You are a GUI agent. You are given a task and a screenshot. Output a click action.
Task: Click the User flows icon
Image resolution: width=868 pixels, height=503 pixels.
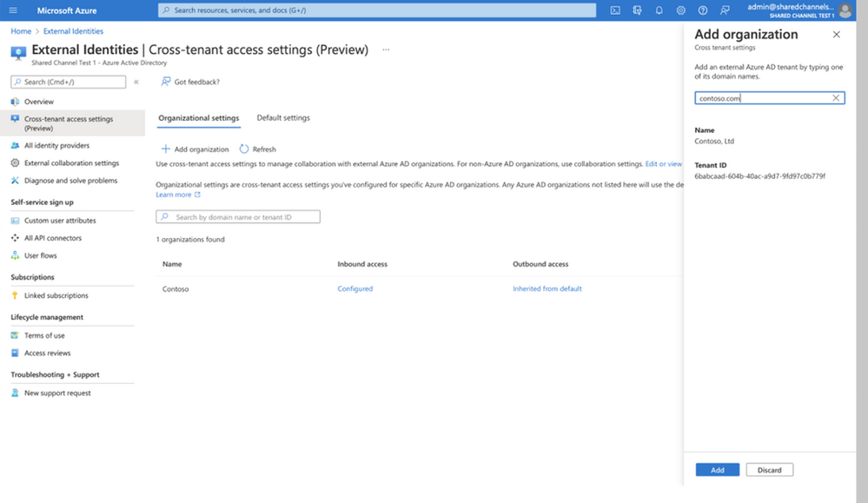click(x=15, y=255)
